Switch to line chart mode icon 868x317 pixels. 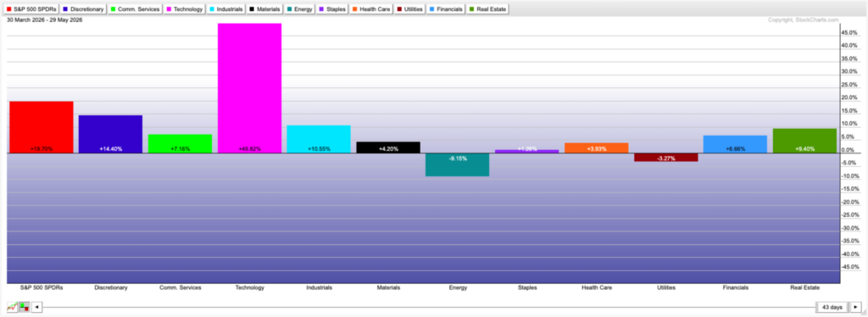(12, 307)
